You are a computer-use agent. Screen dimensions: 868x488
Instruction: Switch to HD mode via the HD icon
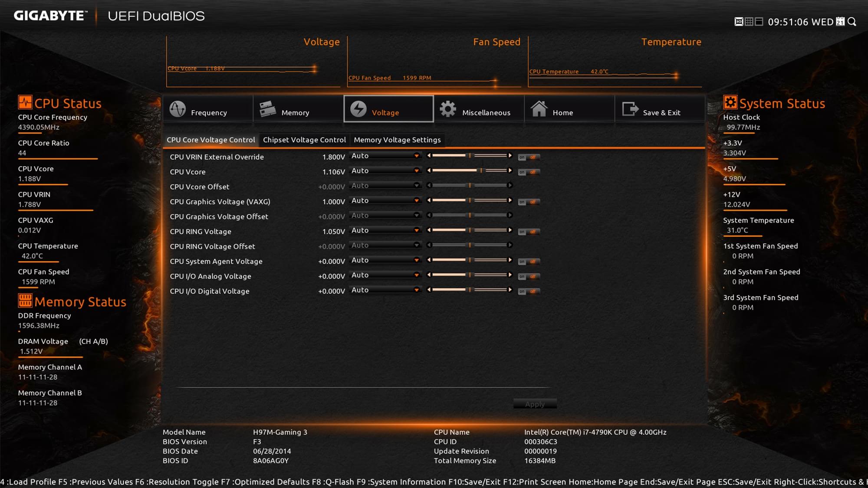point(739,22)
